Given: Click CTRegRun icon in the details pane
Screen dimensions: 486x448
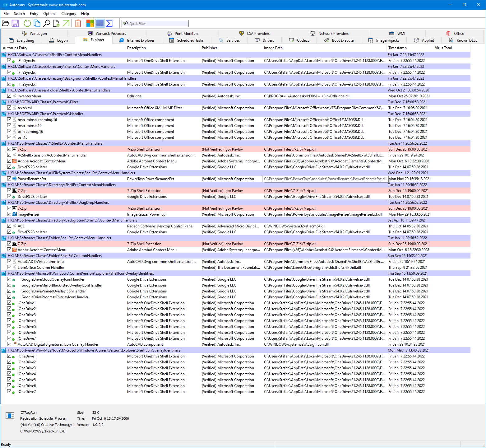Looking at the screenshot, I should tap(10, 415).
